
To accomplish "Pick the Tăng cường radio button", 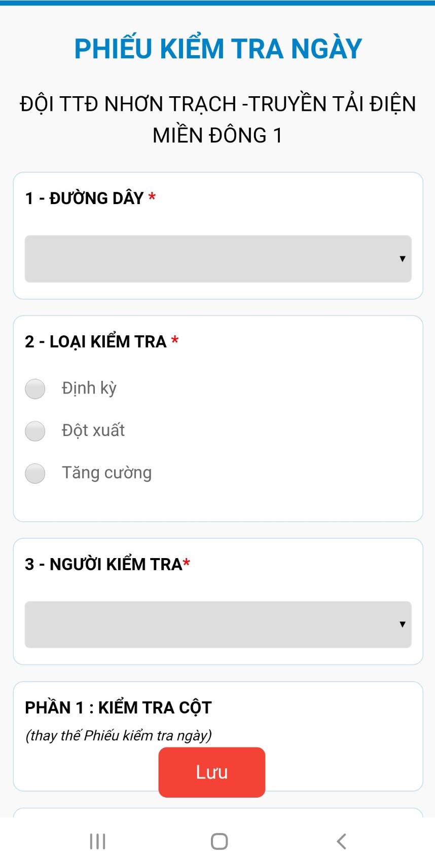I will coord(35,474).
